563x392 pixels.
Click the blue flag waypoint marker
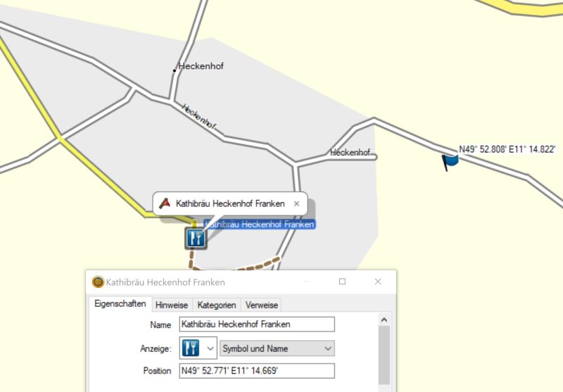[450, 162]
